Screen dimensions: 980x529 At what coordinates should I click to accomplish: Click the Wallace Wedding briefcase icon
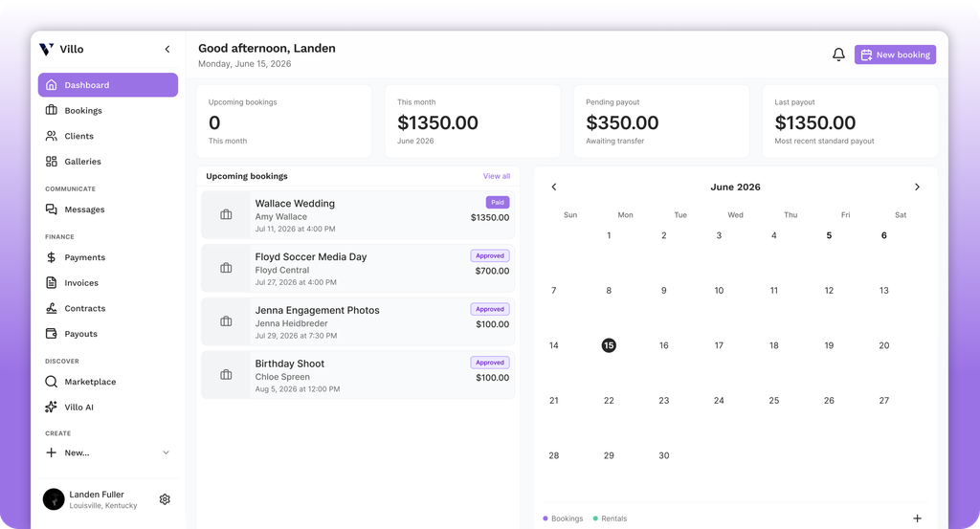click(x=226, y=215)
